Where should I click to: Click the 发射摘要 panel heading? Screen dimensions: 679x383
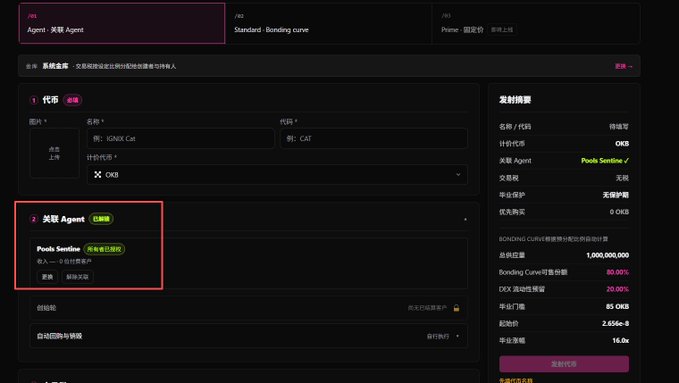pyautogui.click(x=515, y=100)
